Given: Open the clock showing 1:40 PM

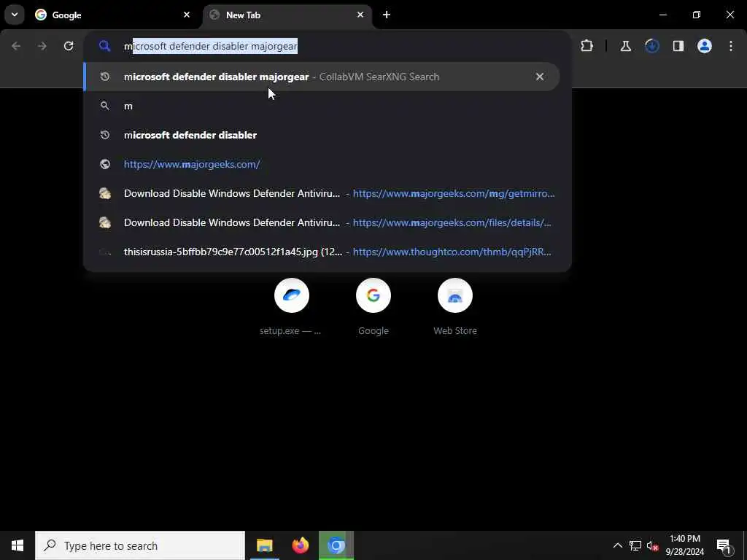Looking at the screenshot, I should click(x=684, y=545).
